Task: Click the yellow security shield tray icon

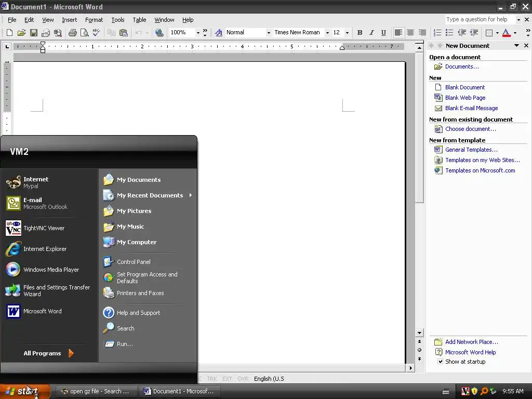Action: (475, 391)
